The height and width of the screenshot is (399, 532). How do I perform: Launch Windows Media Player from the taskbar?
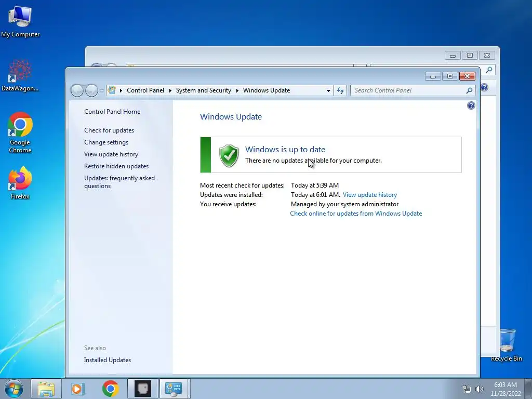pos(77,389)
